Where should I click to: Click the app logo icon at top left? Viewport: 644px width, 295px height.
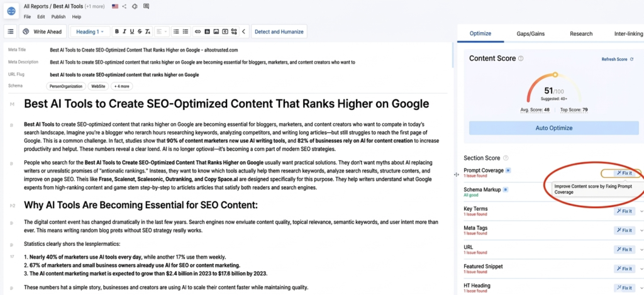(11, 11)
